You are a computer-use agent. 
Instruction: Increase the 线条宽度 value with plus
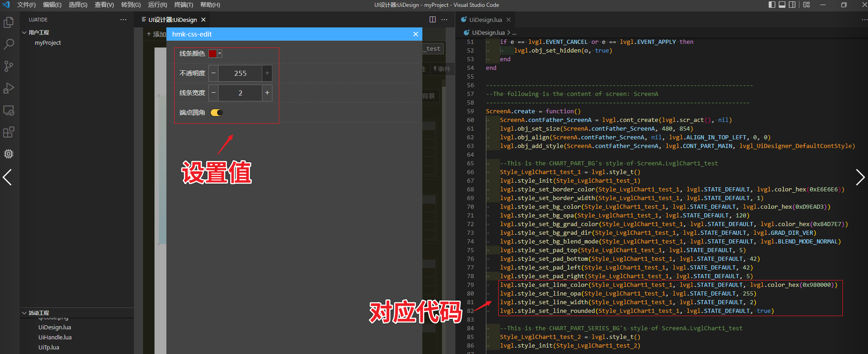pyautogui.click(x=267, y=93)
